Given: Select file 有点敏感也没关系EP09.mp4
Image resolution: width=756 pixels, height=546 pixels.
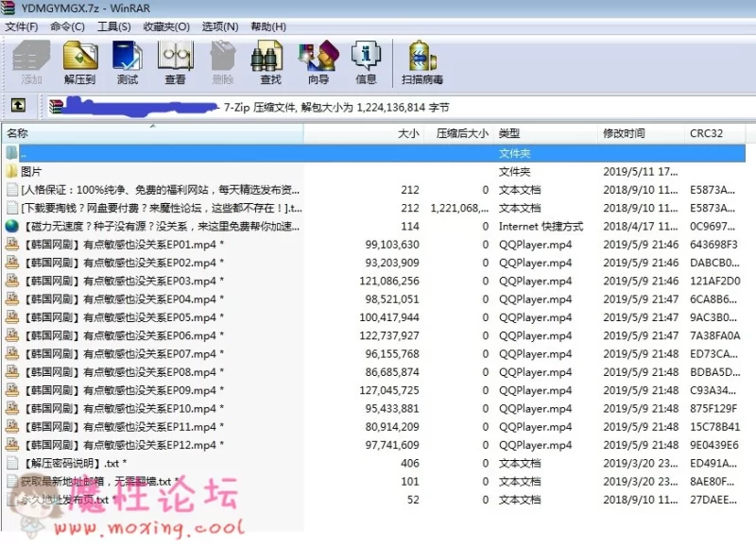Looking at the screenshot, I should (124, 390).
